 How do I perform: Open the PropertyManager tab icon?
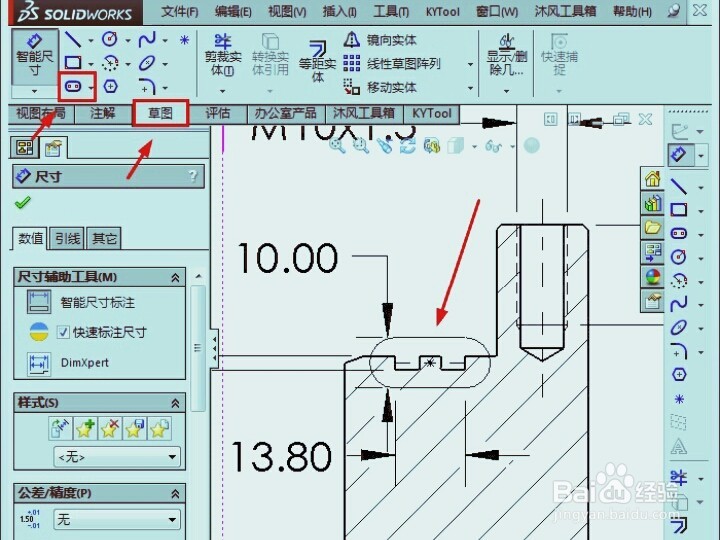tap(53, 147)
